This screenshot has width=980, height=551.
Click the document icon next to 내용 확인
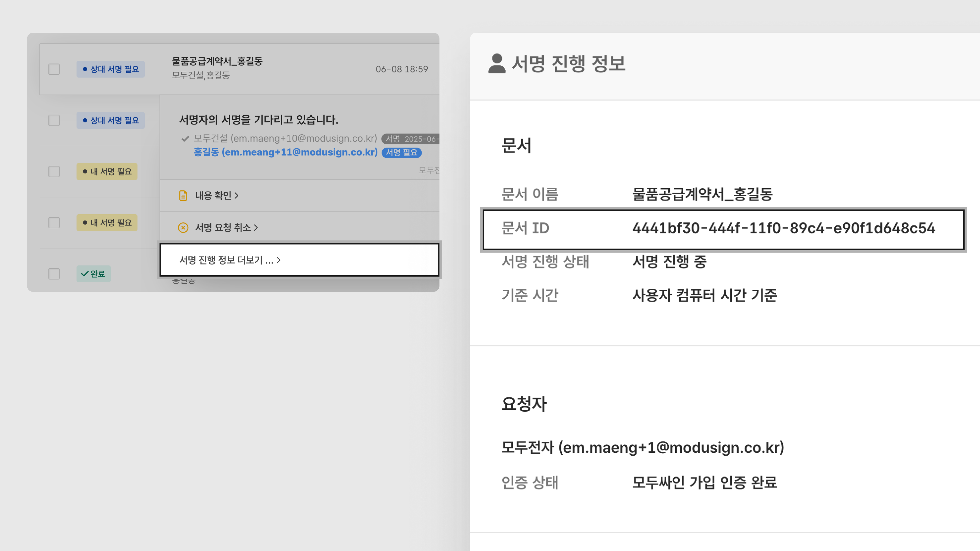click(183, 195)
